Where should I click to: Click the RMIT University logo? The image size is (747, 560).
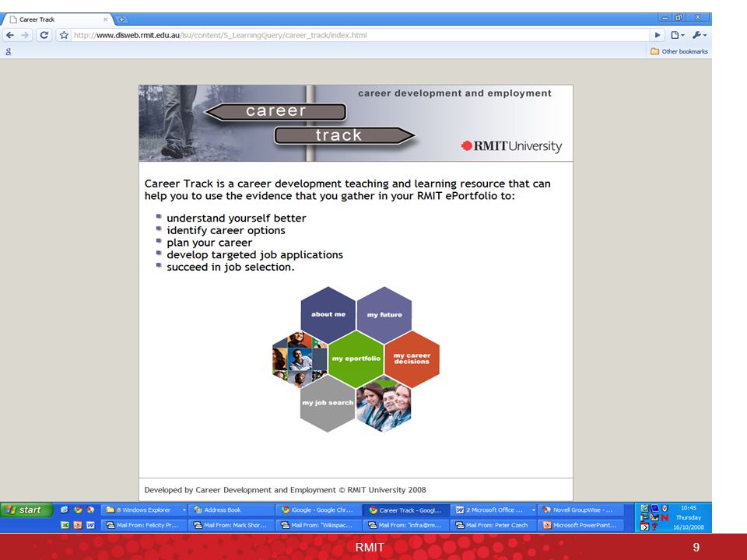pos(512,145)
